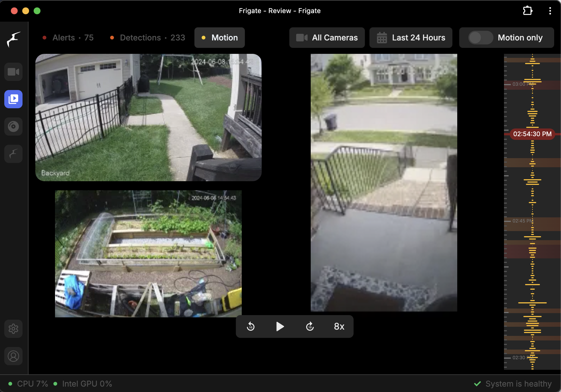The width and height of the screenshot is (561, 392).
Task: Click the motion detection icon
Action: (x=219, y=38)
